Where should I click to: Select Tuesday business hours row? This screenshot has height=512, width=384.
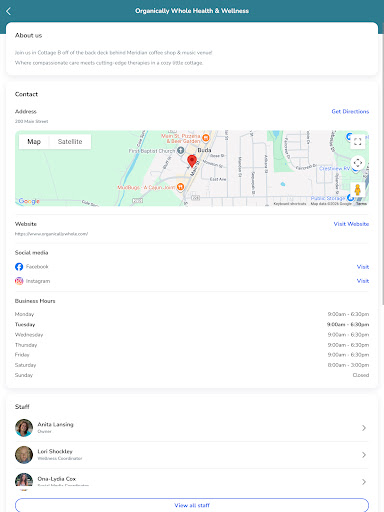[x=192, y=324]
